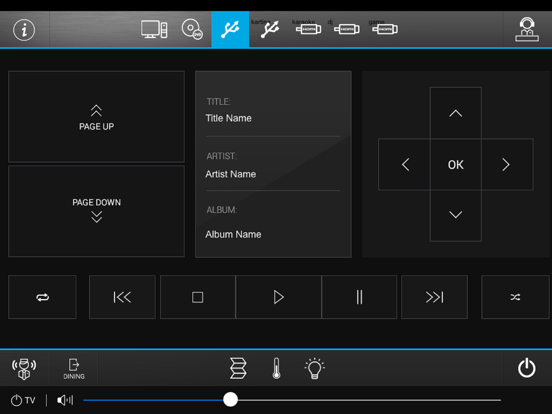Click the Title Name text
This screenshot has width=552, height=414.
228,118
